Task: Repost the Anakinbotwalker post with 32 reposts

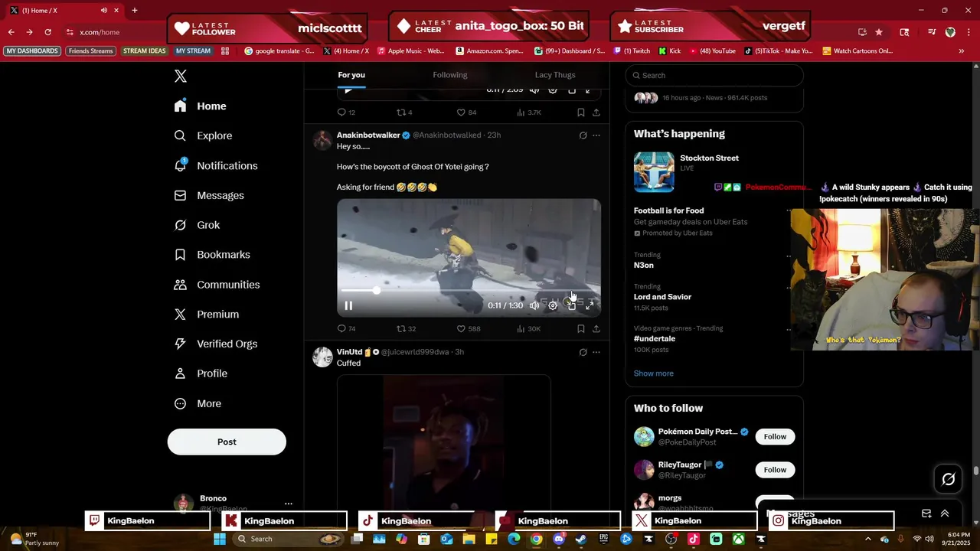Action: point(406,328)
